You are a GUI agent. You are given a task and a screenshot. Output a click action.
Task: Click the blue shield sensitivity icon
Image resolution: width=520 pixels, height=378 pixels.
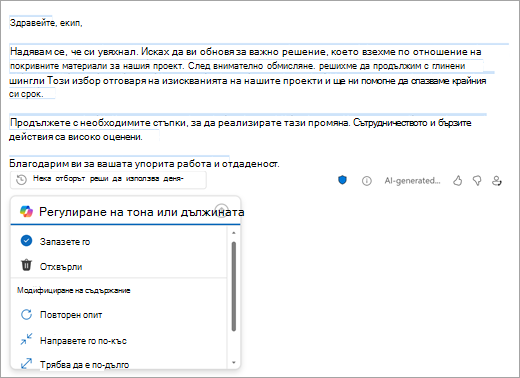point(342,180)
